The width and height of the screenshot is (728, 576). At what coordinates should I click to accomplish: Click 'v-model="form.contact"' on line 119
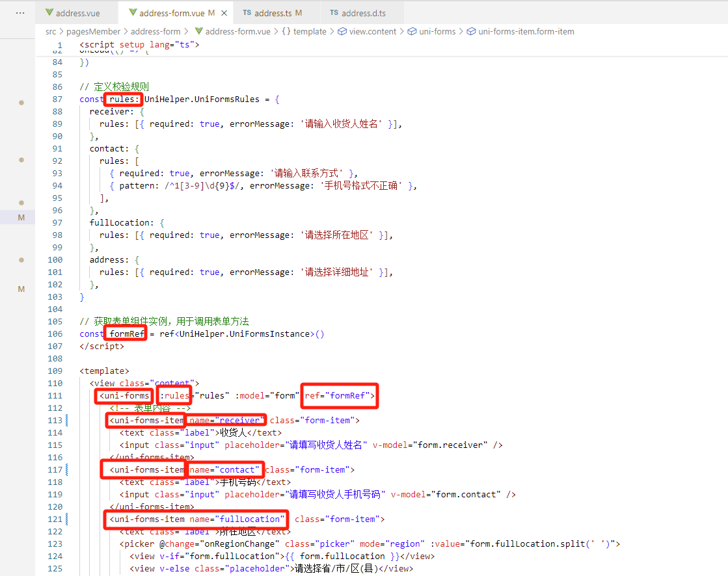point(446,494)
